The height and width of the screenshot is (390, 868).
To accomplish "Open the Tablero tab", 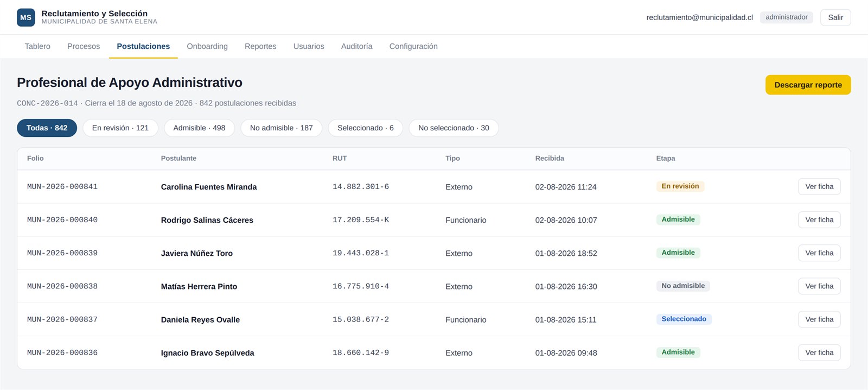I will (x=37, y=46).
